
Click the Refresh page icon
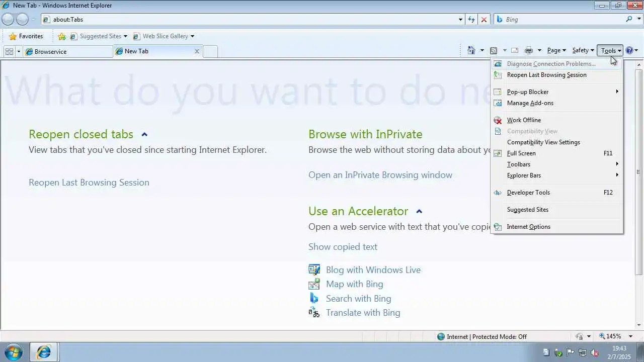[x=471, y=19]
